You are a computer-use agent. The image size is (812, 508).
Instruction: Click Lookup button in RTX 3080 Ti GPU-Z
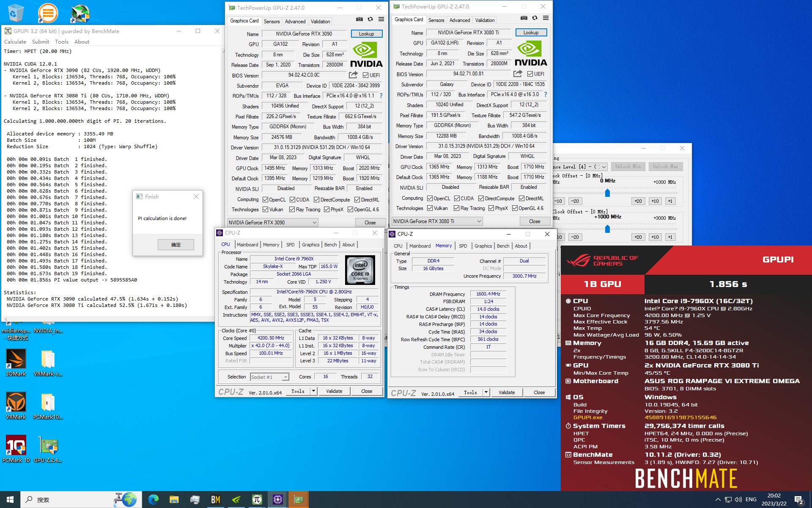(531, 33)
